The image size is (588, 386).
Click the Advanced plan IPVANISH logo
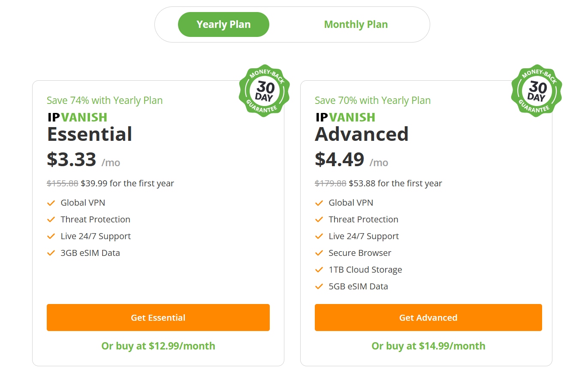coord(345,117)
